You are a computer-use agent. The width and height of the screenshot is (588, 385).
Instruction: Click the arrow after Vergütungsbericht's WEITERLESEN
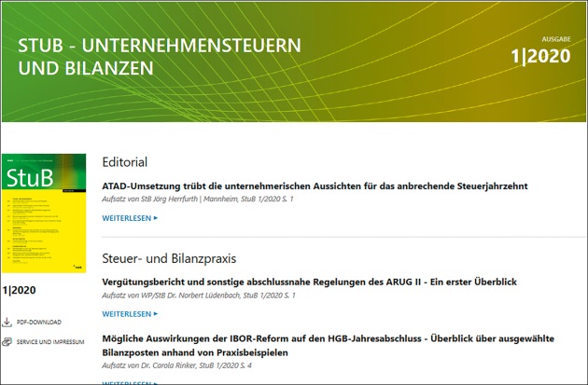156,314
